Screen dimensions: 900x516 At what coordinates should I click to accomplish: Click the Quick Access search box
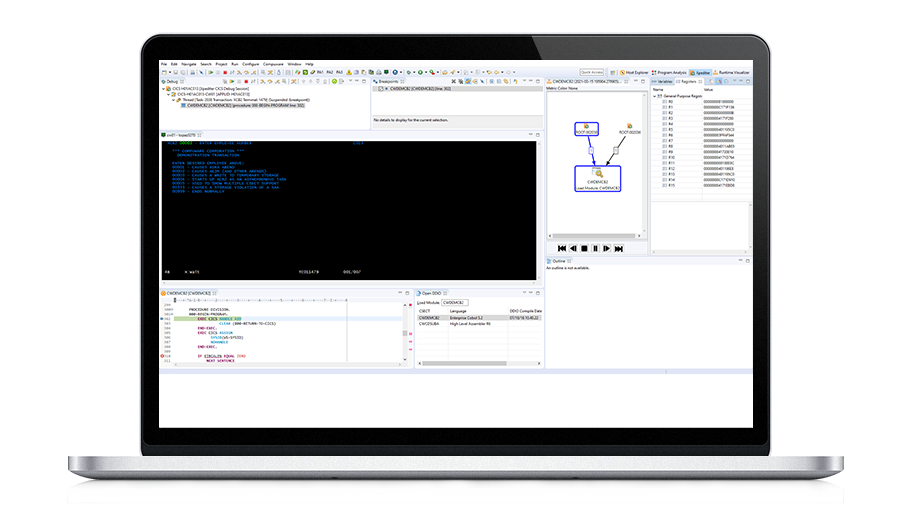591,72
